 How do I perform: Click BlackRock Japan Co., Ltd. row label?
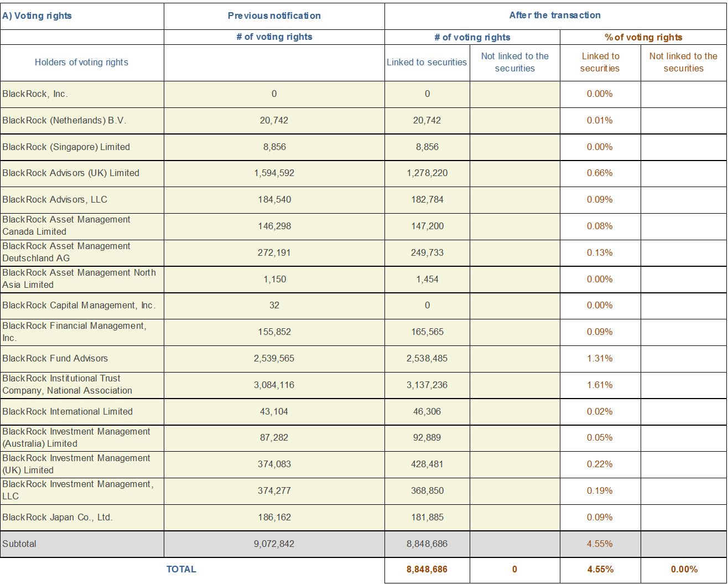(58, 518)
